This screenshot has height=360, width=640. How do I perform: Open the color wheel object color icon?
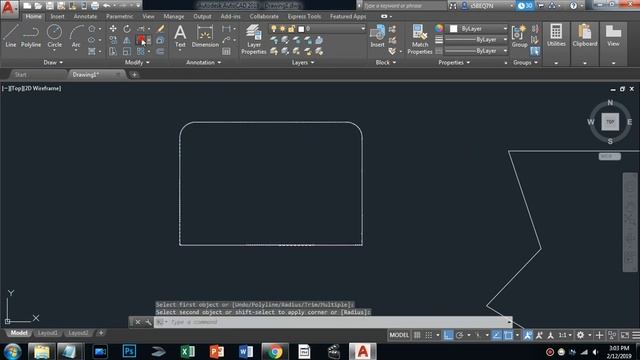(x=438, y=28)
